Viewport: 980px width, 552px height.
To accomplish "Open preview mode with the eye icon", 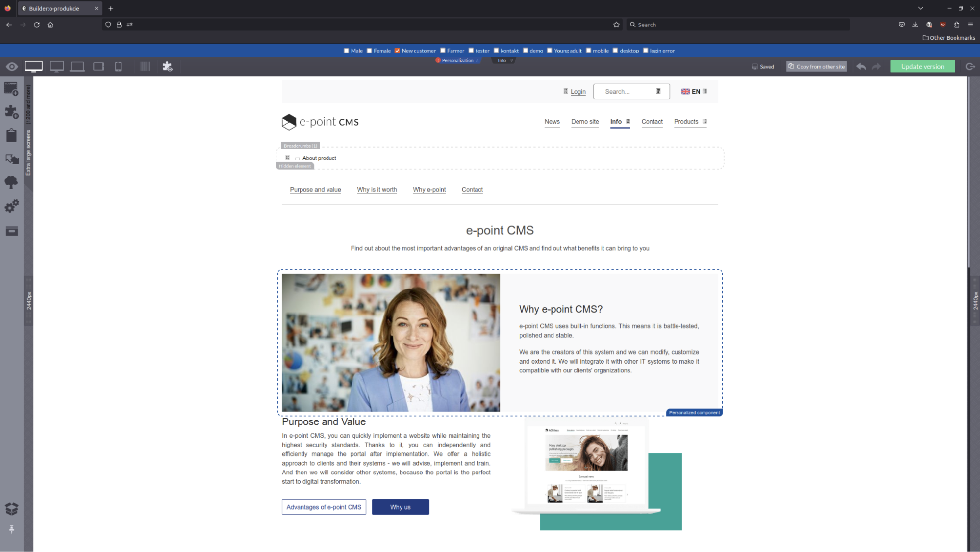I will (x=11, y=66).
